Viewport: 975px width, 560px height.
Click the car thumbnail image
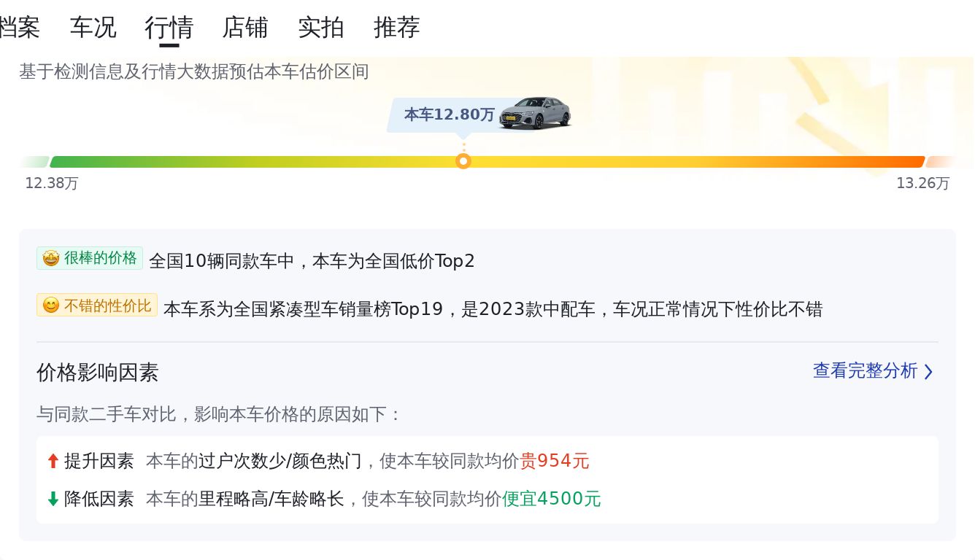tap(535, 113)
